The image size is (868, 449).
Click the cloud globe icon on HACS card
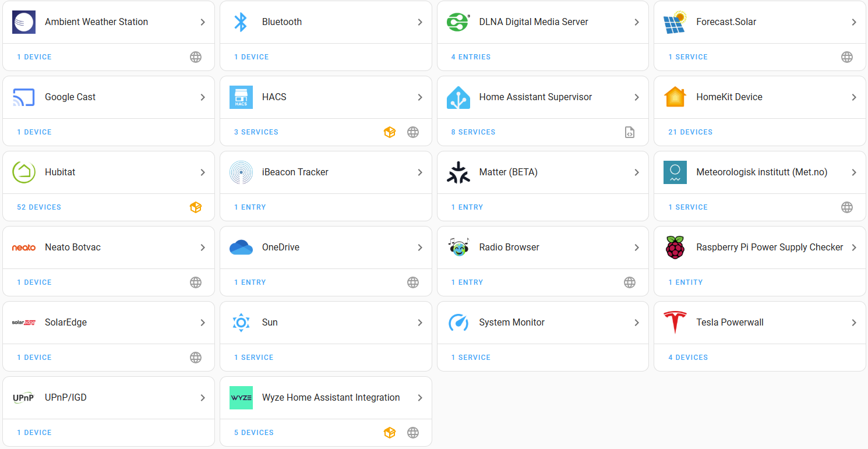coord(413,132)
